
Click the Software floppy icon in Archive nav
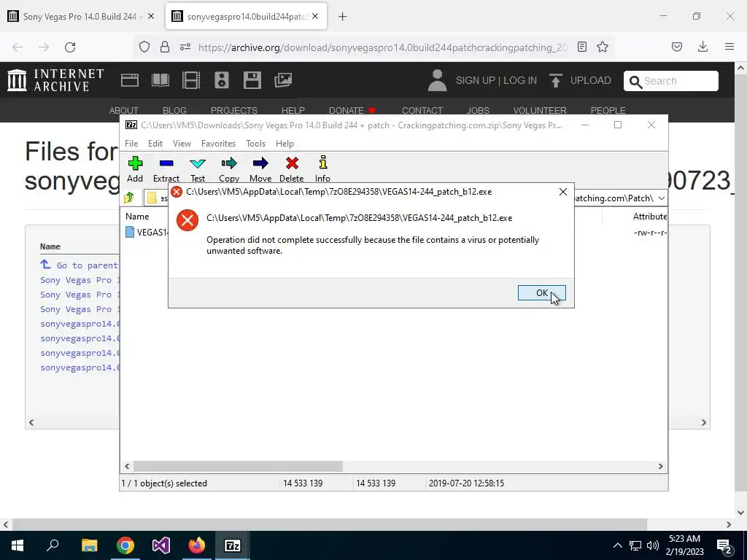pyautogui.click(x=252, y=80)
